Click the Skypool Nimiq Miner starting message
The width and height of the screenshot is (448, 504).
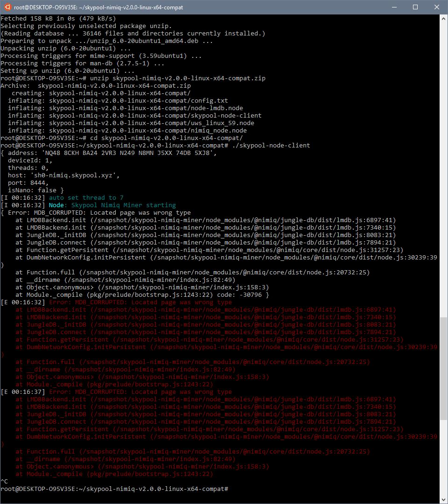124,205
